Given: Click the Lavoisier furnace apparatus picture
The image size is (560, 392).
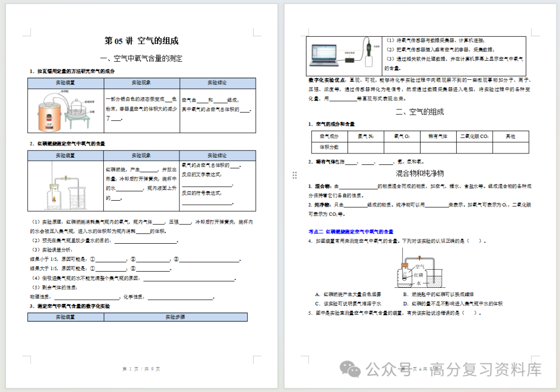Looking at the screenshot, I should (x=66, y=110).
